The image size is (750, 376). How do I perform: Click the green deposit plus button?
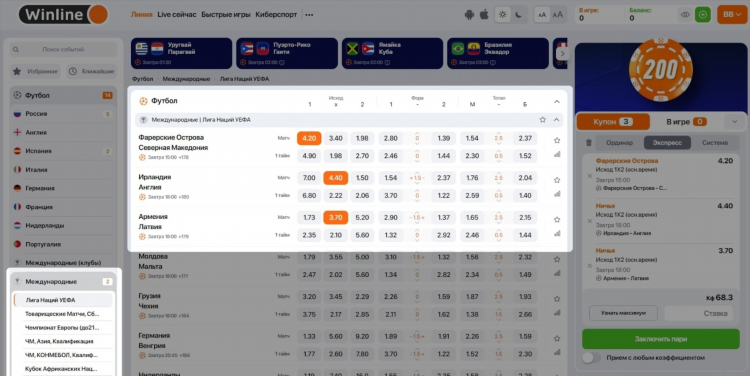[x=703, y=15]
